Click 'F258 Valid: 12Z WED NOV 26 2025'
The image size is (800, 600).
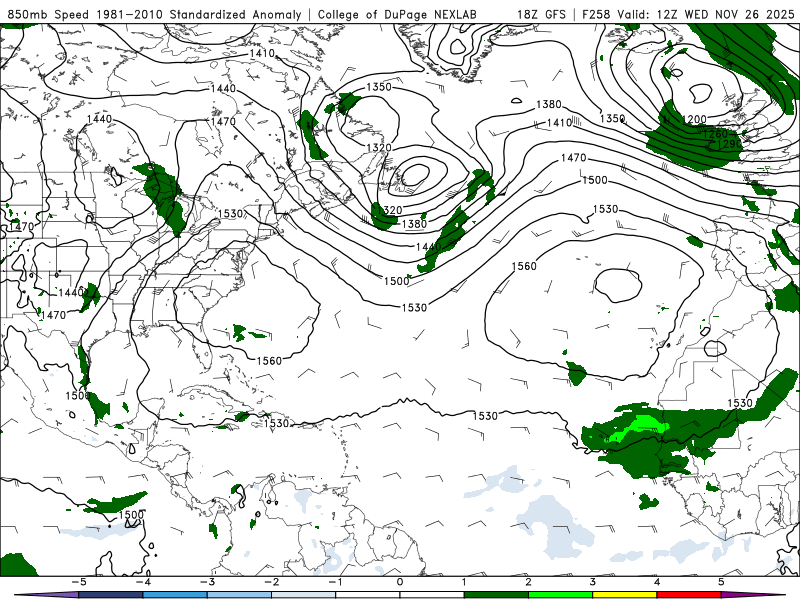point(688,14)
